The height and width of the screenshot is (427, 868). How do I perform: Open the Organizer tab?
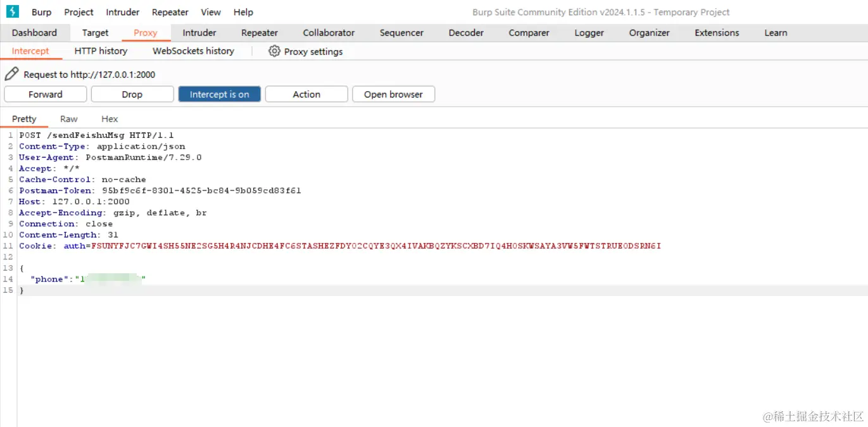(650, 33)
